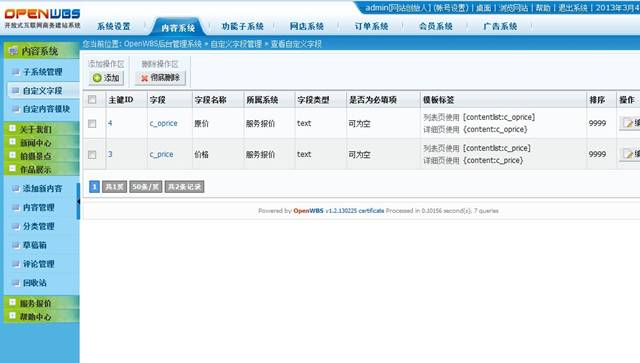This screenshot has height=363, width=640.
Task: Click the 帐号设置 link in top bar
Action: [x=451, y=8]
